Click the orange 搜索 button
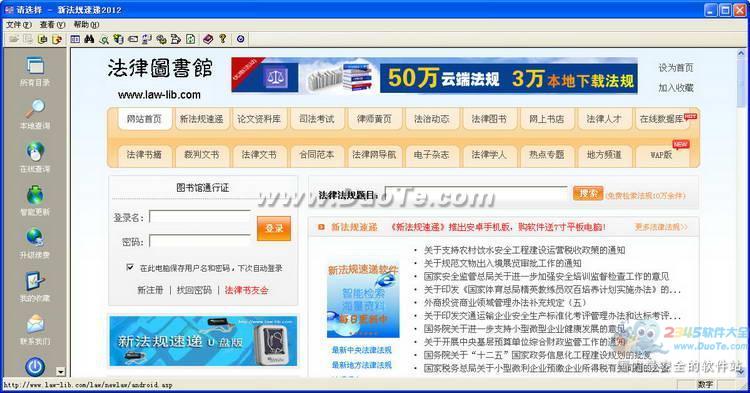Screen dimensions: 750x393 (x=588, y=194)
